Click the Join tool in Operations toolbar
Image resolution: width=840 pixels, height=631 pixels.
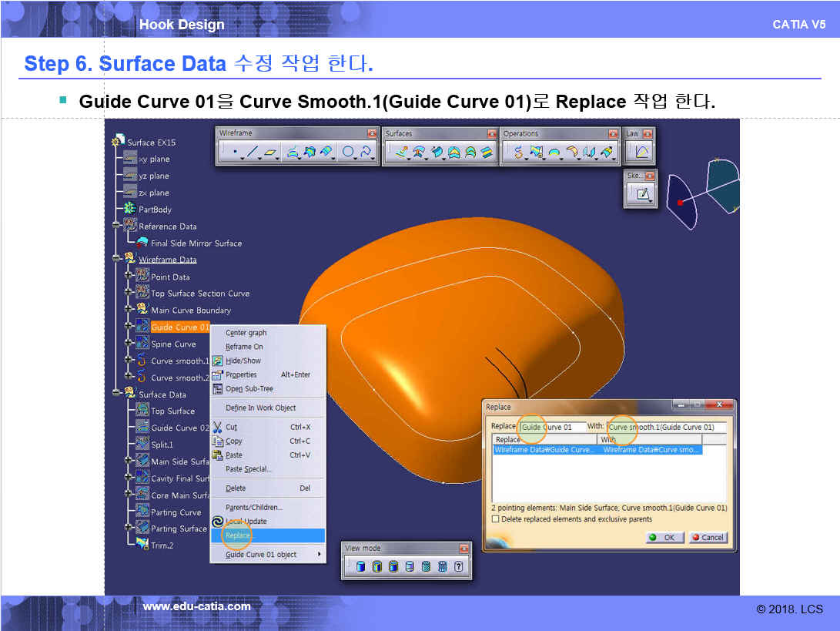pyautogui.click(x=518, y=153)
